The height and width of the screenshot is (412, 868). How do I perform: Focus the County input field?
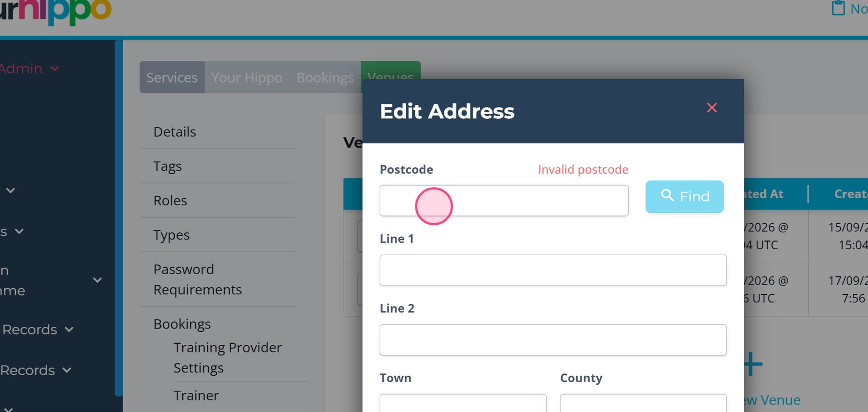(x=643, y=403)
